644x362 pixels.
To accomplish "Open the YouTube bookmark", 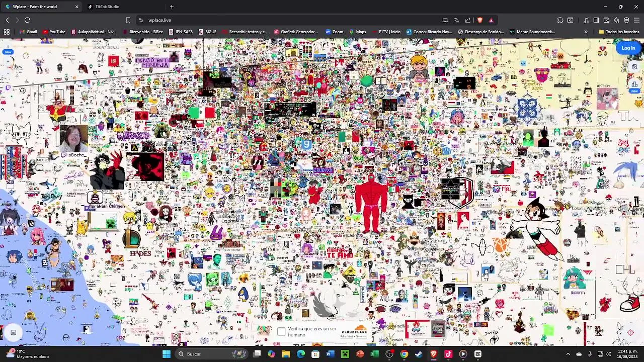I will pos(54,32).
